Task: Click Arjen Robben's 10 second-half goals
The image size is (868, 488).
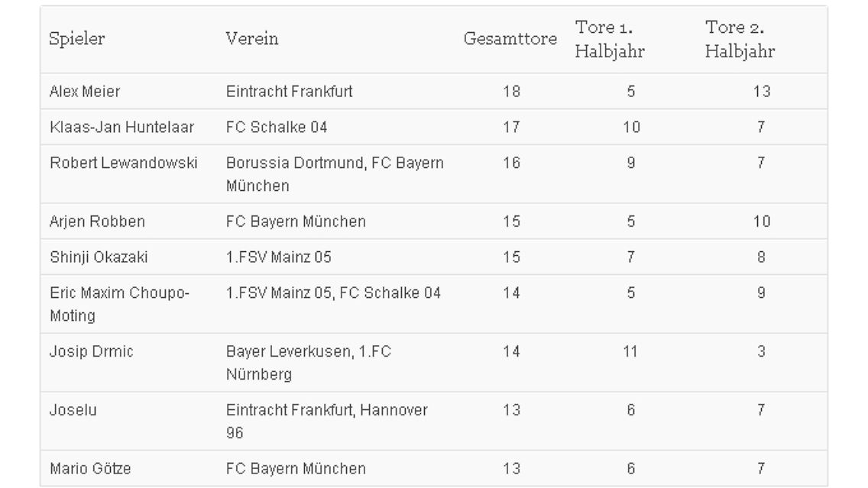Action: (762, 221)
